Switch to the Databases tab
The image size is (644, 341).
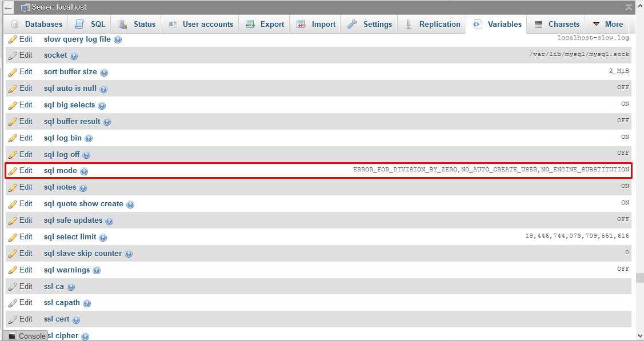point(37,24)
